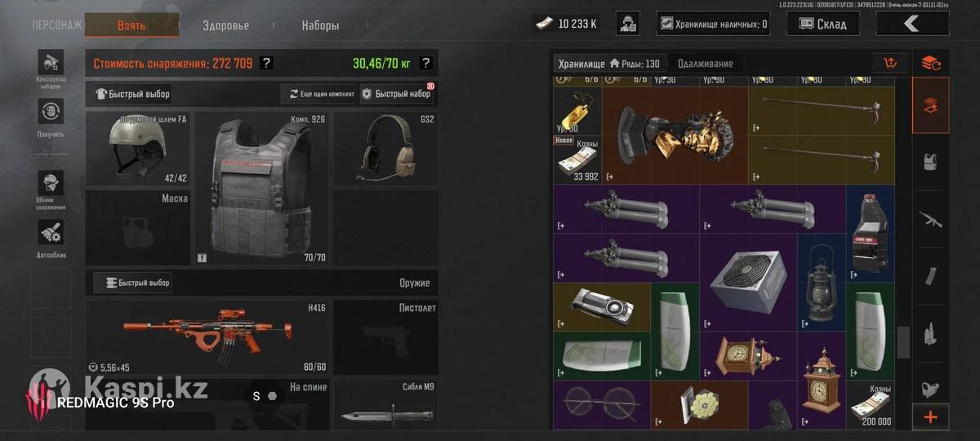Select the rifle category filter icon
The width and height of the screenshot is (980, 441).
click(x=930, y=218)
